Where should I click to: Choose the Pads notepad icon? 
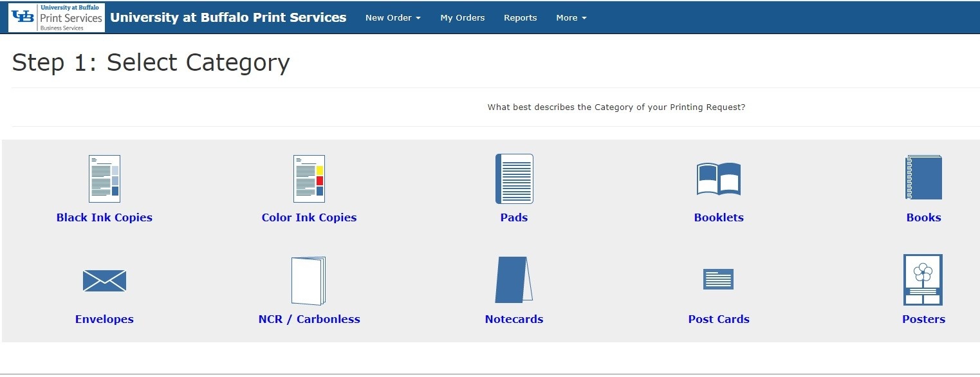click(x=514, y=179)
